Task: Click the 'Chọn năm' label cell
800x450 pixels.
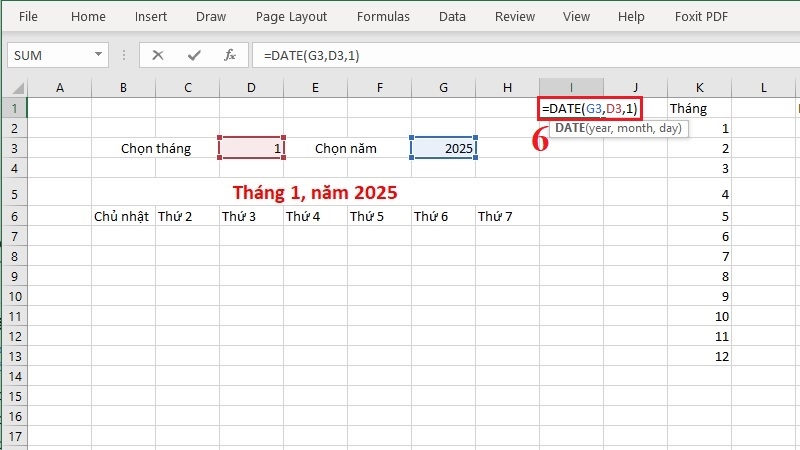Action: tap(346, 148)
